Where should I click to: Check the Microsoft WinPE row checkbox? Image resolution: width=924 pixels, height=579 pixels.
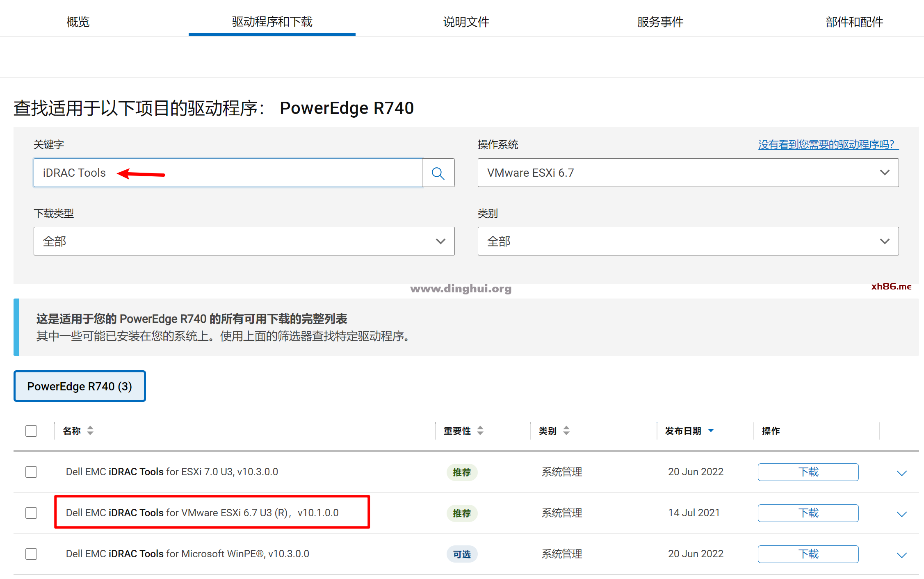(x=31, y=554)
